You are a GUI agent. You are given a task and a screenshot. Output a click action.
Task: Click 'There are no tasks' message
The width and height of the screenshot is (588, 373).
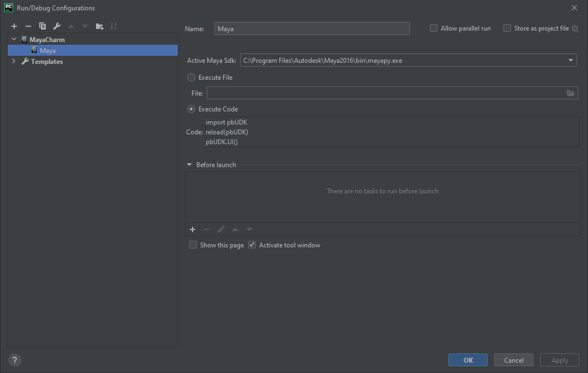click(382, 191)
